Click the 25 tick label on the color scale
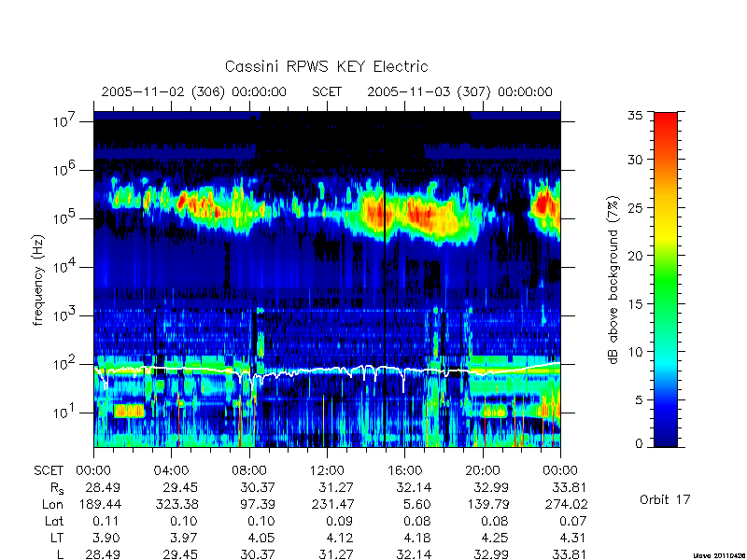The width and height of the screenshot is (747, 560). [635, 207]
